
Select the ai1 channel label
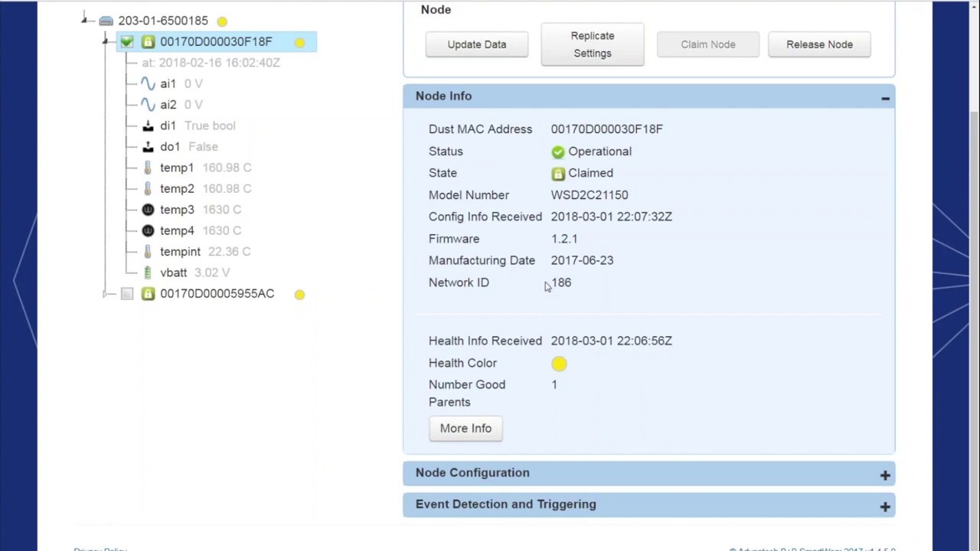168,83
